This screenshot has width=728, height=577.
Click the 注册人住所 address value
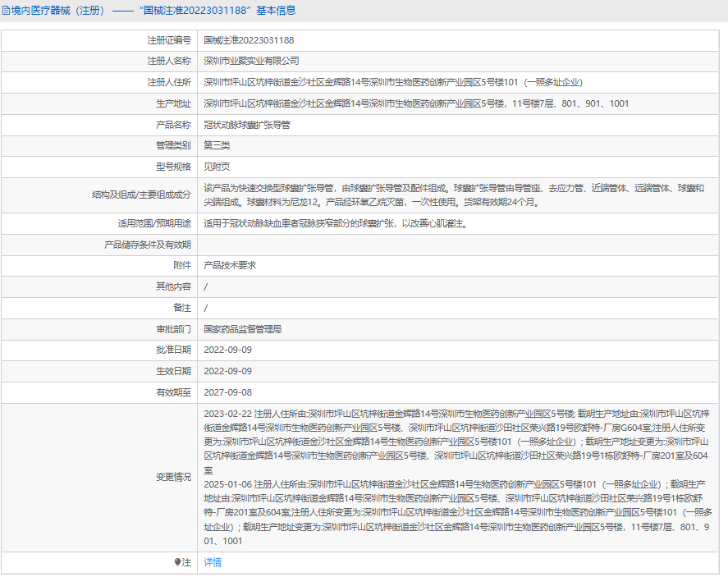393,82
